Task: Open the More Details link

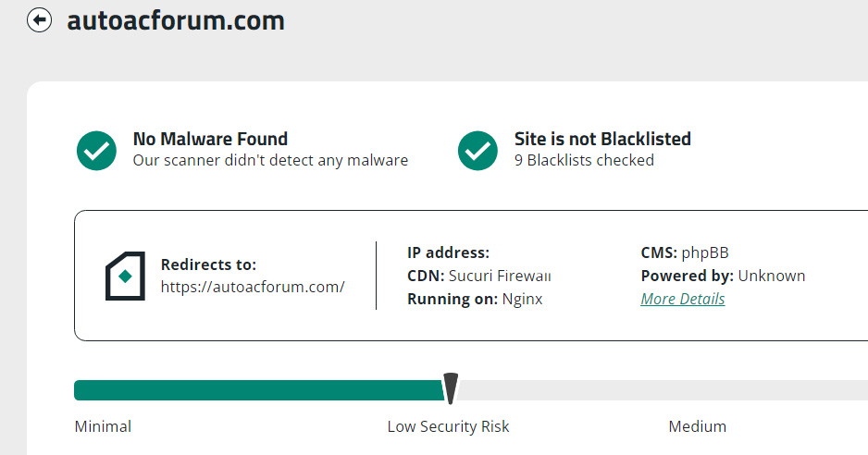Action: pyautogui.click(x=683, y=299)
